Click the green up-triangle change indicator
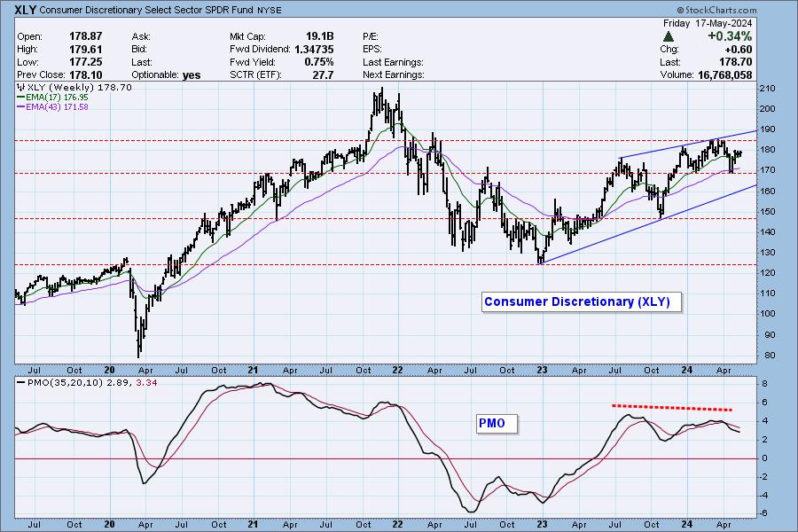798x532 pixels. click(669, 36)
